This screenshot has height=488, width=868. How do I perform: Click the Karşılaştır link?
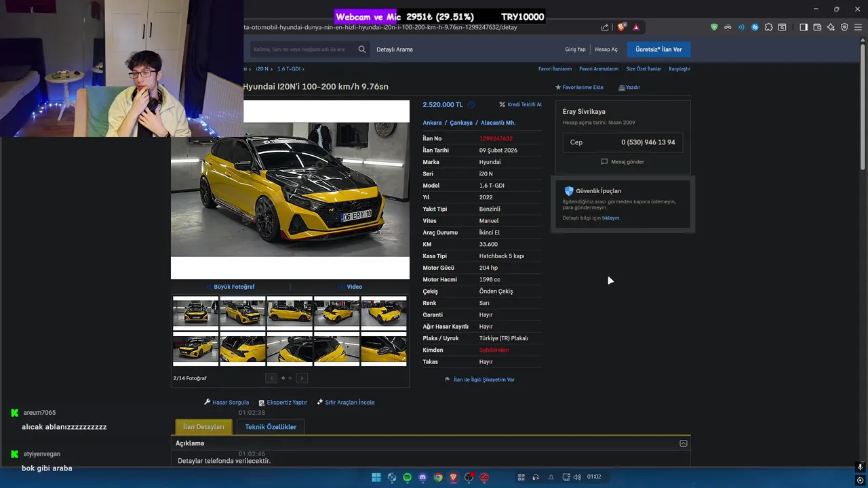click(x=679, y=68)
